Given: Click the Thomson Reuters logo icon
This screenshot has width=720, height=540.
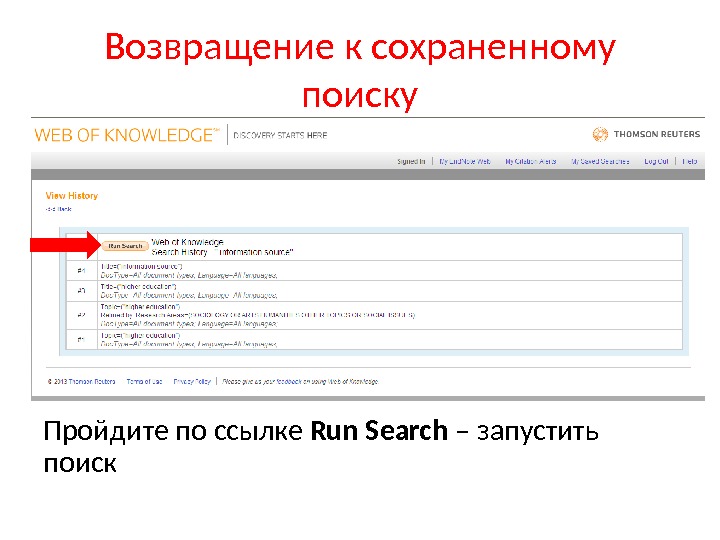Looking at the screenshot, I should [600, 134].
